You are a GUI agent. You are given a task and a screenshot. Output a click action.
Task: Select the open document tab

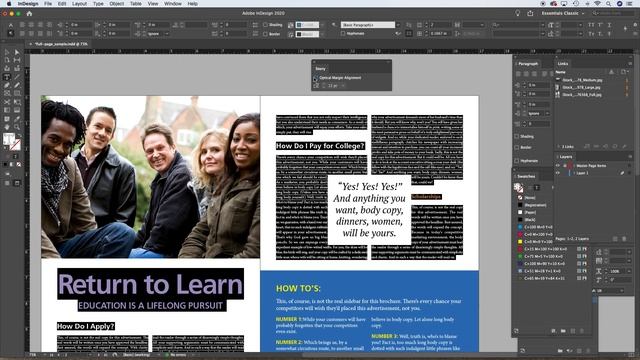click(x=61, y=44)
